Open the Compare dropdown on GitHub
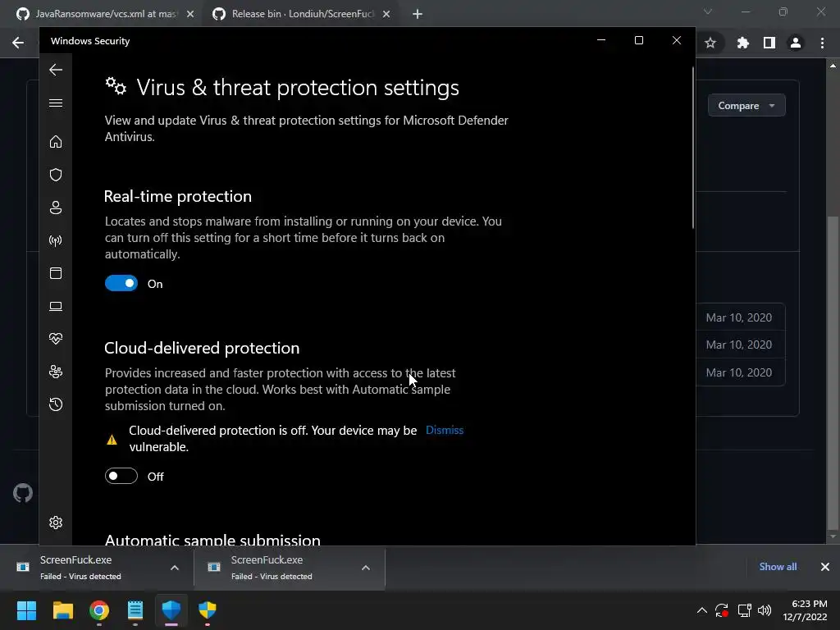 (x=746, y=106)
